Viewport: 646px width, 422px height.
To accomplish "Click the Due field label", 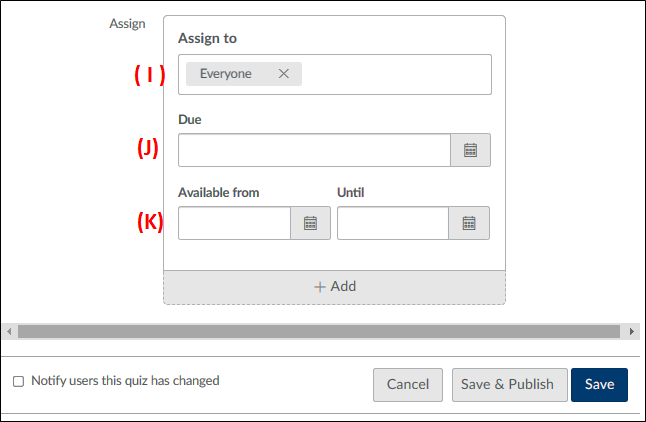I will (x=190, y=120).
